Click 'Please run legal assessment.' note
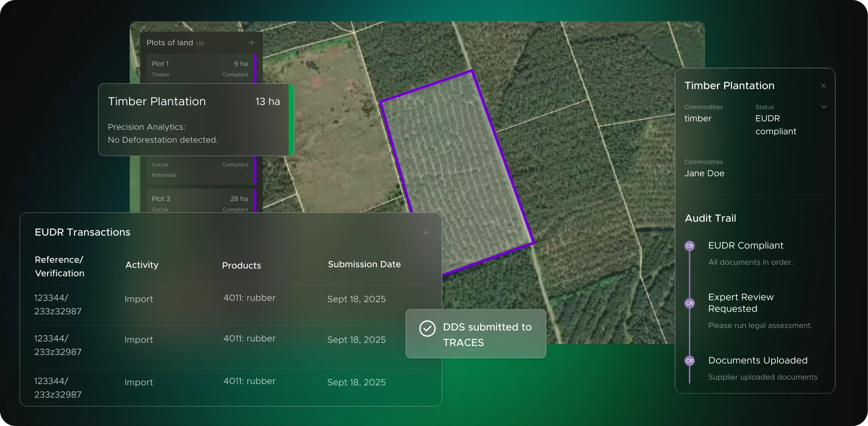868x426 pixels. coord(760,325)
